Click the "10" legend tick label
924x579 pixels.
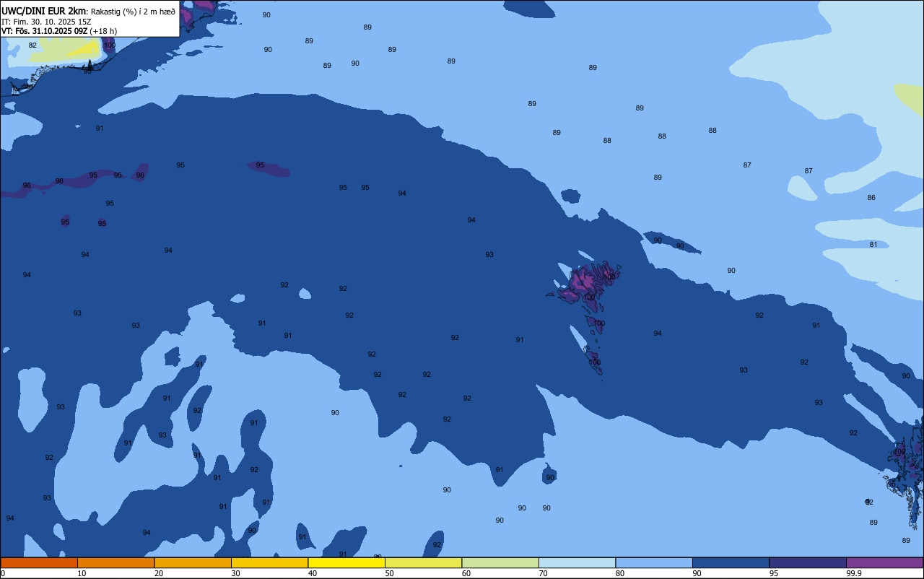point(82,573)
